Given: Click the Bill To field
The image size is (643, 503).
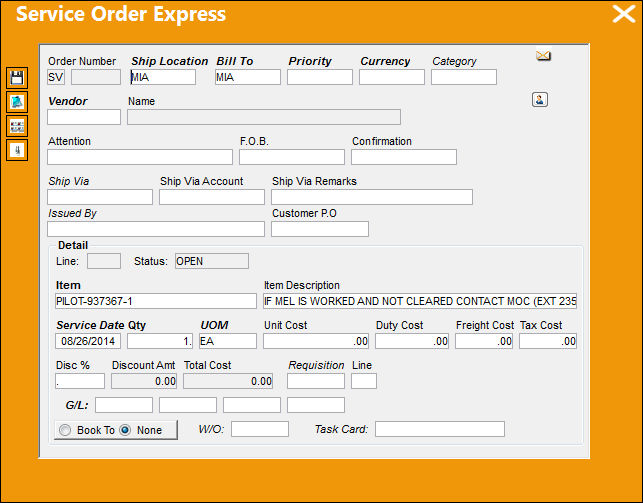Looking at the screenshot, I should click(x=248, y=77).
